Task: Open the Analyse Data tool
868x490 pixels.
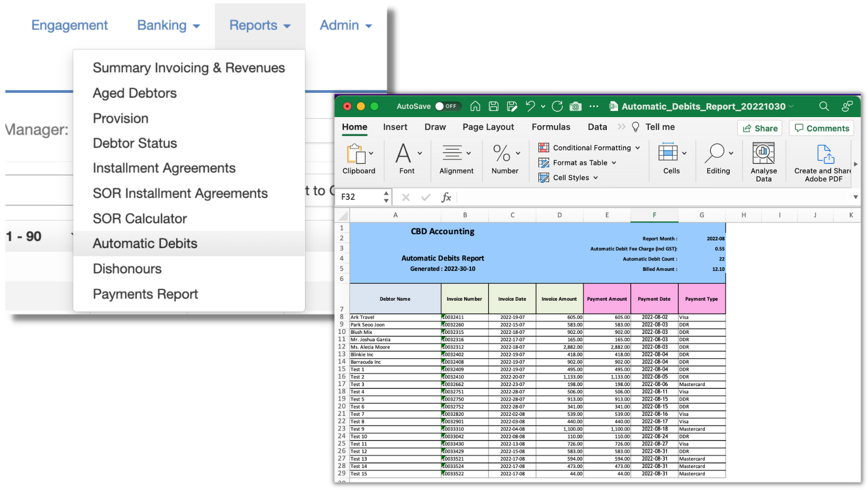Action: point(763,161)
